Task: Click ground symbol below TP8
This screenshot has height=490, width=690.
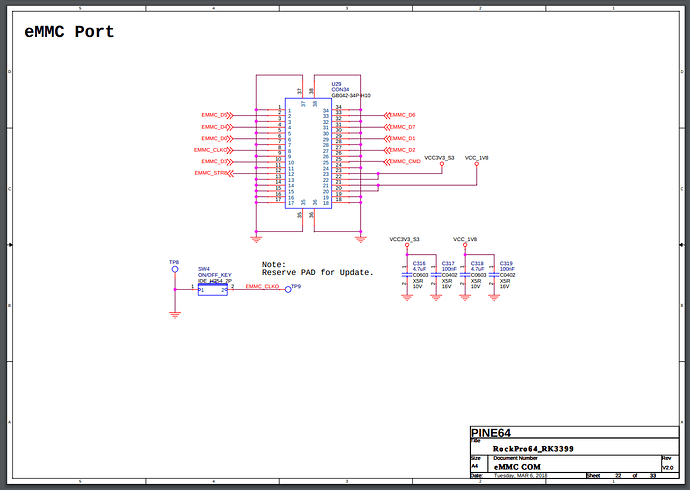Action: point(175,314)
